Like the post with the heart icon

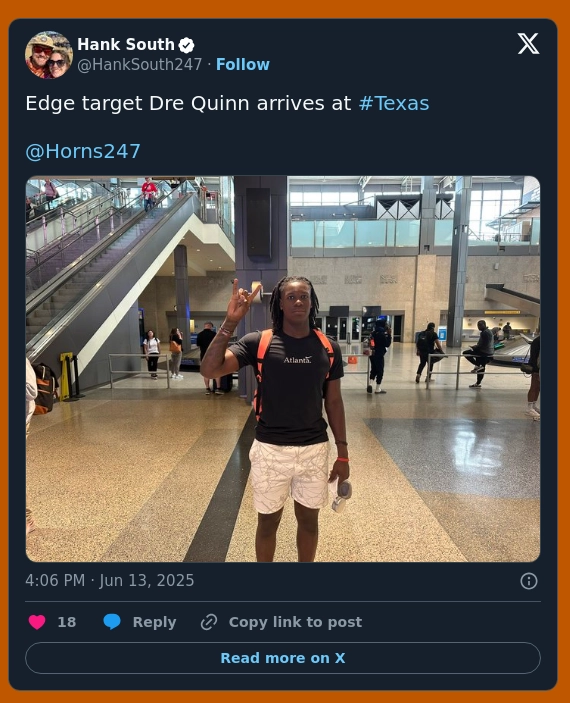(x=37, y=622)
